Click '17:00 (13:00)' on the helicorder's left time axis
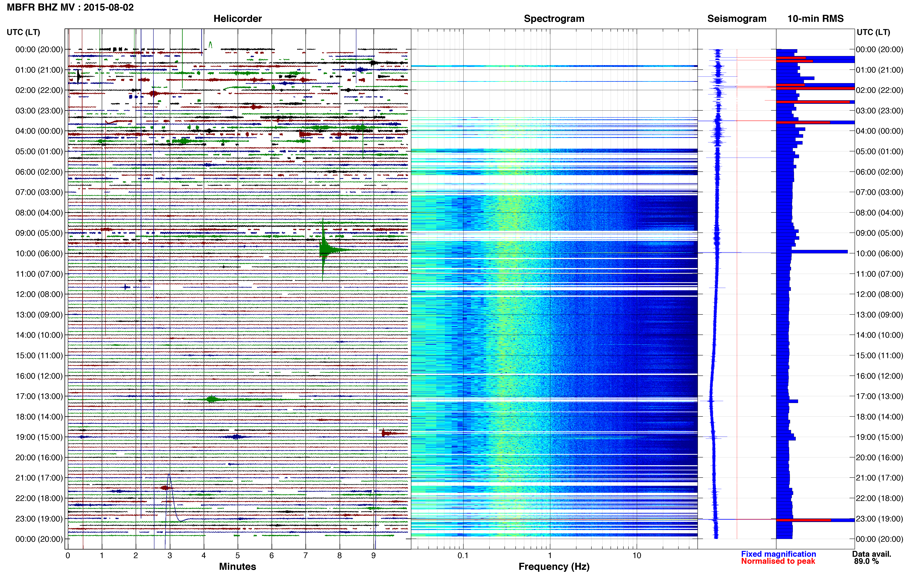This screenshot has width=924, height=578. [39, 396]
